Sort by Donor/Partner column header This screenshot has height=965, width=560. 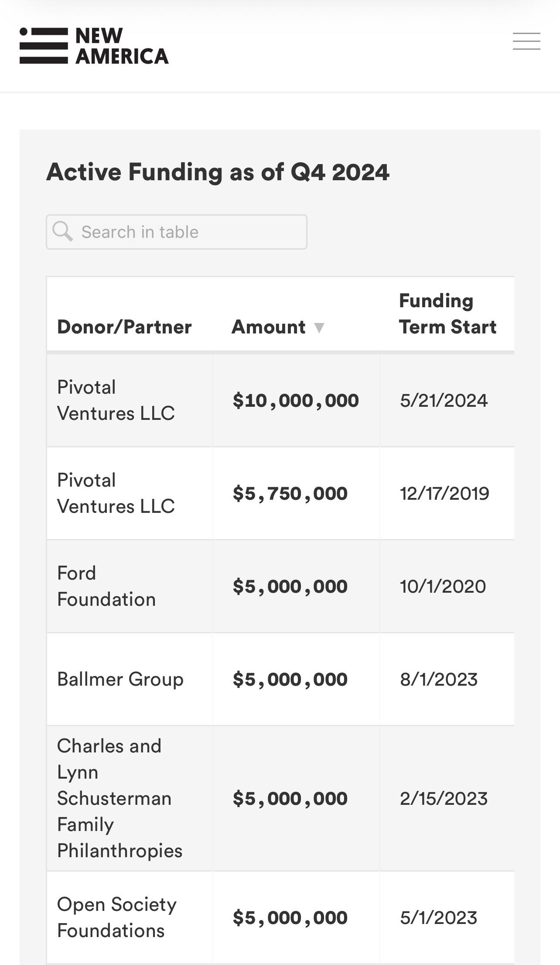[x=124, y=327]
